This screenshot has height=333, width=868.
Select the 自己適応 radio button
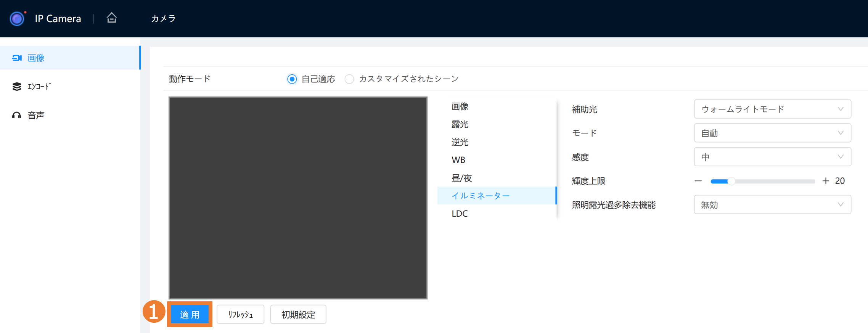click(292, 79)
